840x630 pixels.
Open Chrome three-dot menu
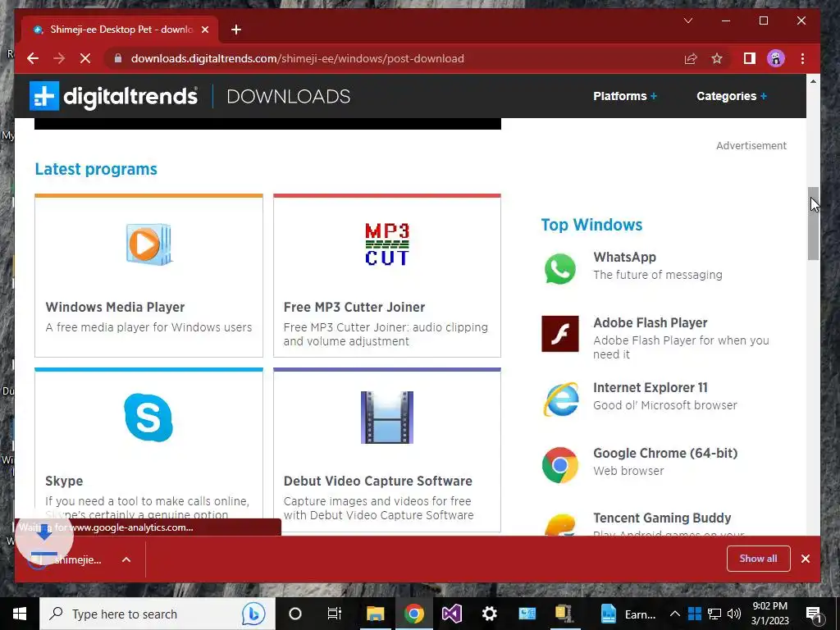coord(802,58)
